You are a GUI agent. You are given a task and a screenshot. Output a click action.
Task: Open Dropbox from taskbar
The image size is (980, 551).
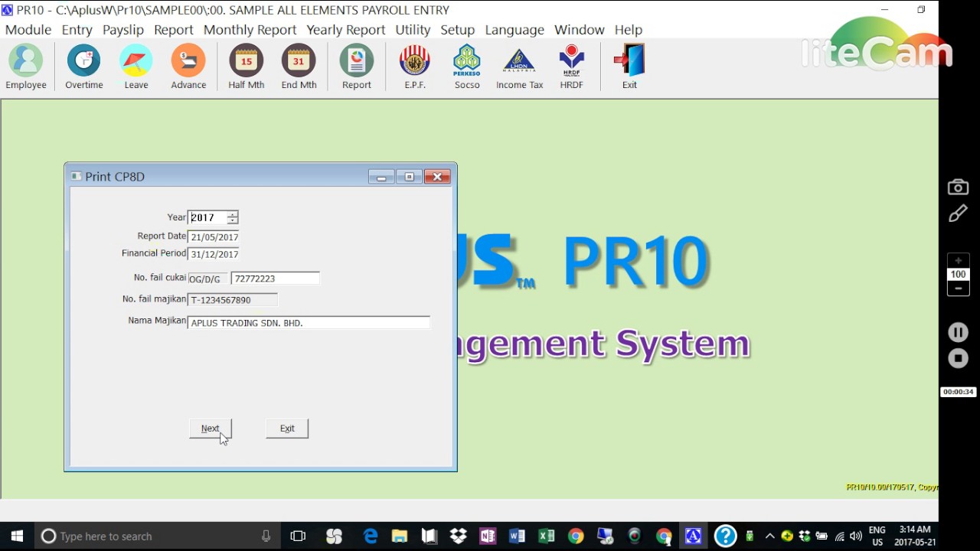[459, 536]
